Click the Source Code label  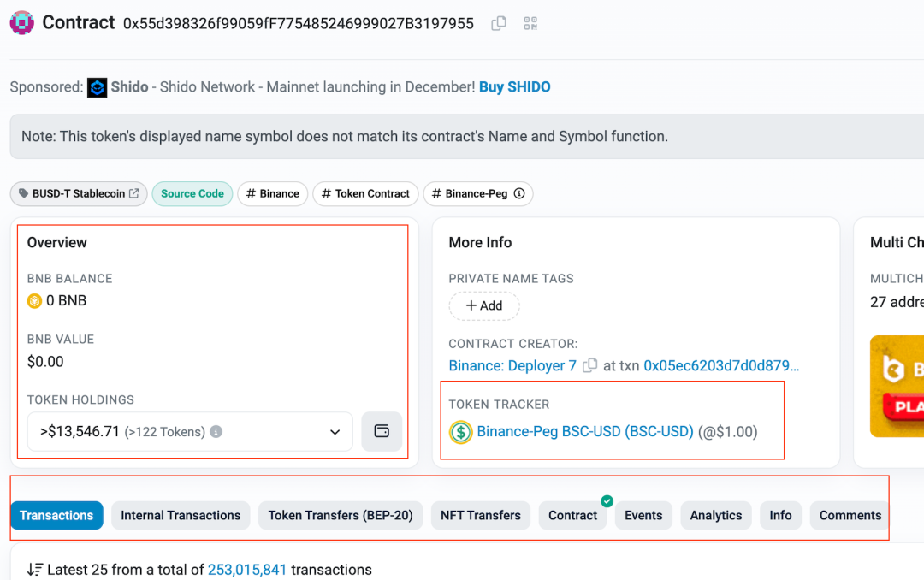coord(192,194)
